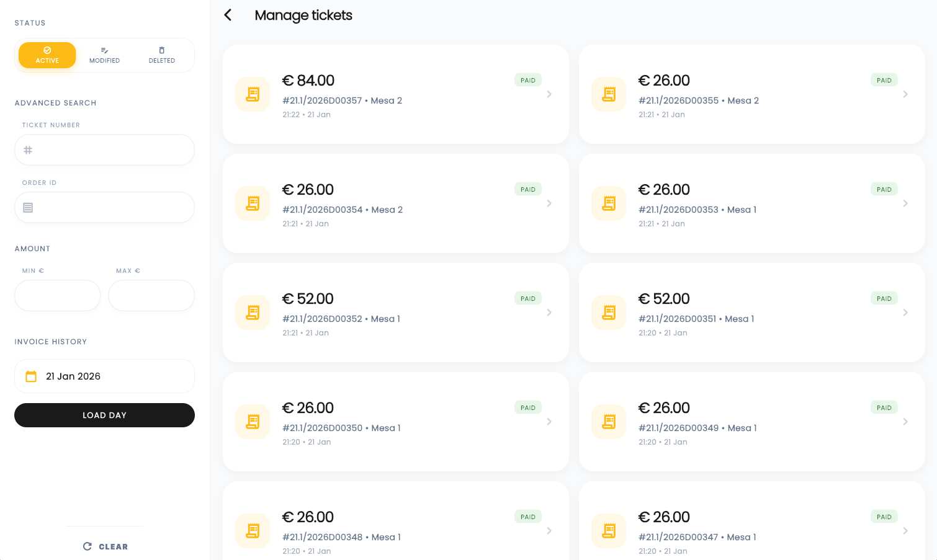937x560 pixels.
Task: Expand ticket D00348 with its chevron arrow
Action: pyautogui.click(x=549, y=531)
